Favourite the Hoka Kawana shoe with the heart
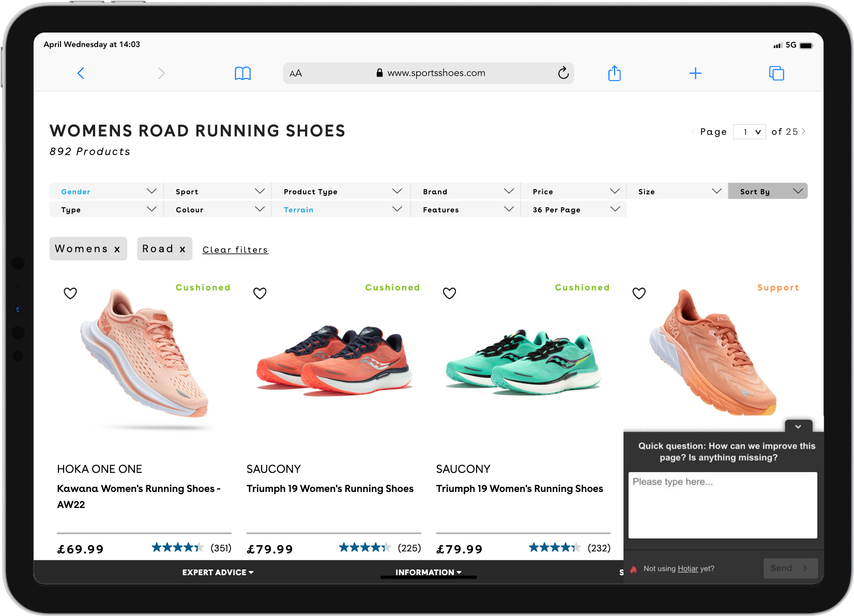 70,294
